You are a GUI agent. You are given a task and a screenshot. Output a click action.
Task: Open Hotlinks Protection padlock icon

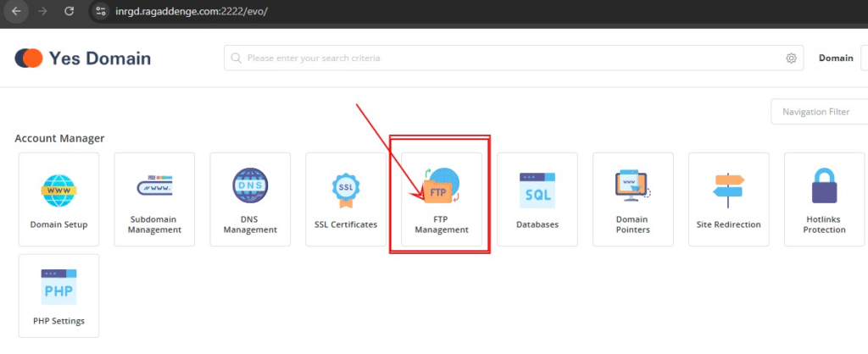tap(824, 187)
